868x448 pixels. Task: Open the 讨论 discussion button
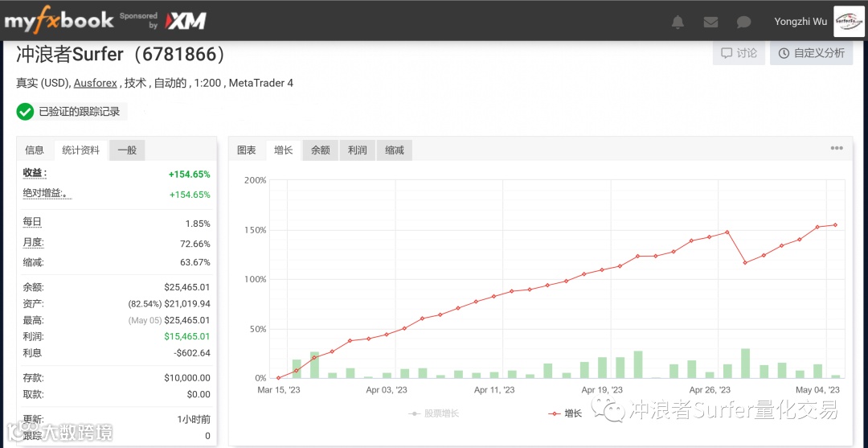(x=739, y=53)
